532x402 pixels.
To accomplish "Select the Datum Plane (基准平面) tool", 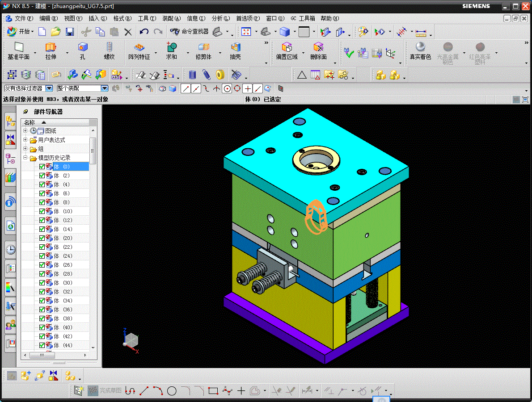I will [x=19, y=51].
